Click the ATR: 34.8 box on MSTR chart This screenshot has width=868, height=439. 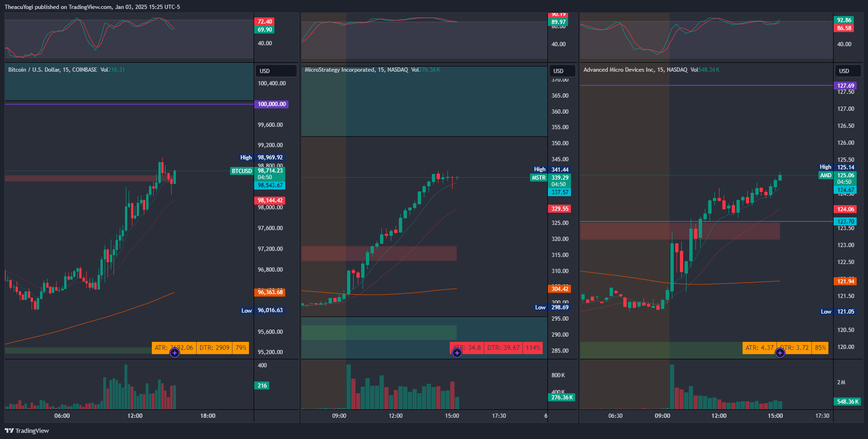click(x=467, y=348)
